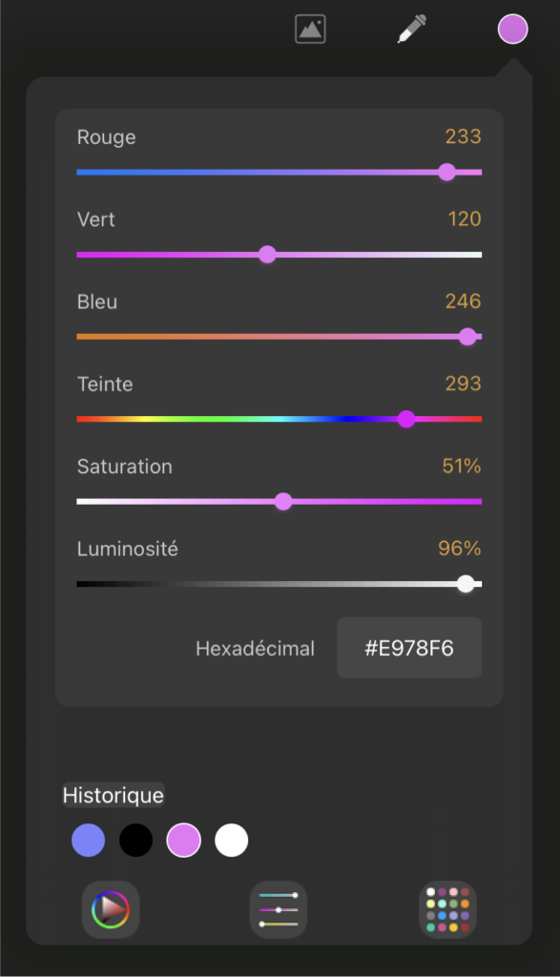Switch to the color wheel picker view
560x977 pixels.
[111, 909]
